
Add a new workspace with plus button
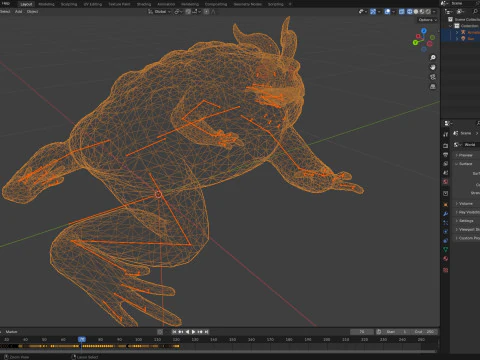point(290,4)
